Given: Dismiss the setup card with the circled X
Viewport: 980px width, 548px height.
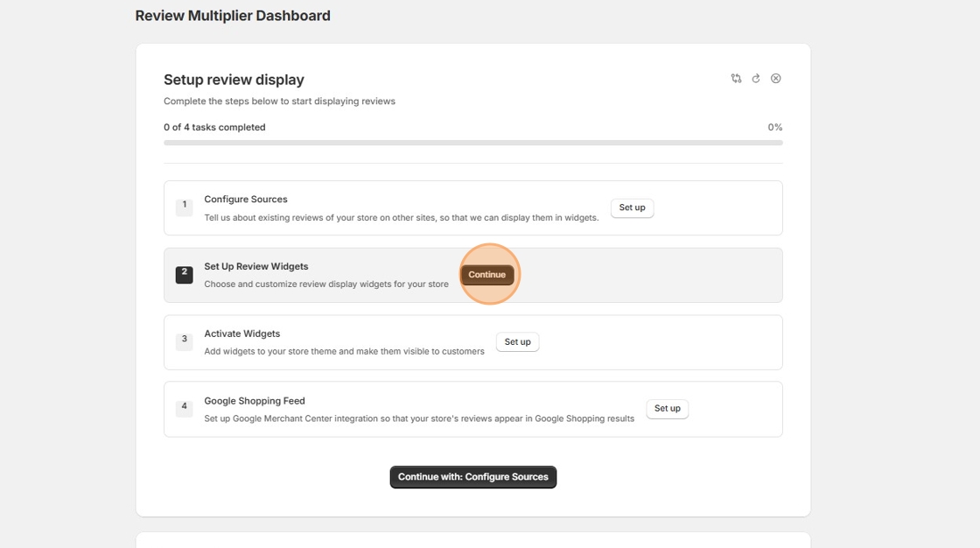Looking at the screenshot, I should pos(775,78).
